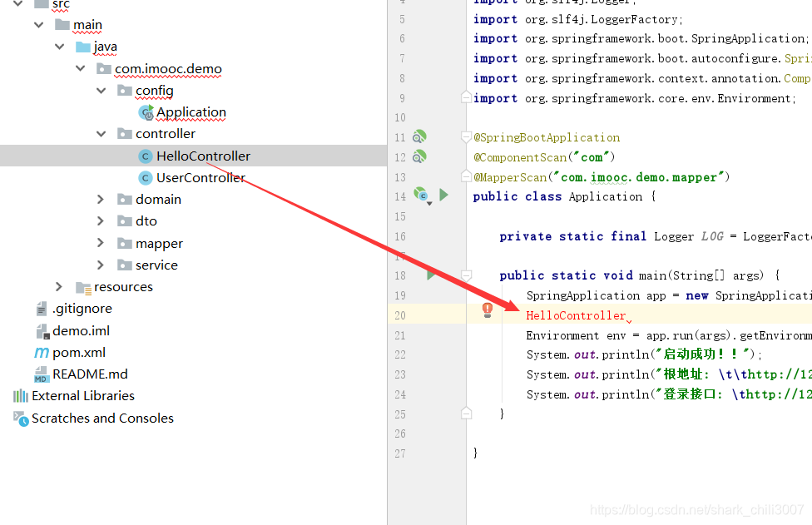Run Application via line 14 run arrow
This screenshot has width=812, height=525.
443,195
